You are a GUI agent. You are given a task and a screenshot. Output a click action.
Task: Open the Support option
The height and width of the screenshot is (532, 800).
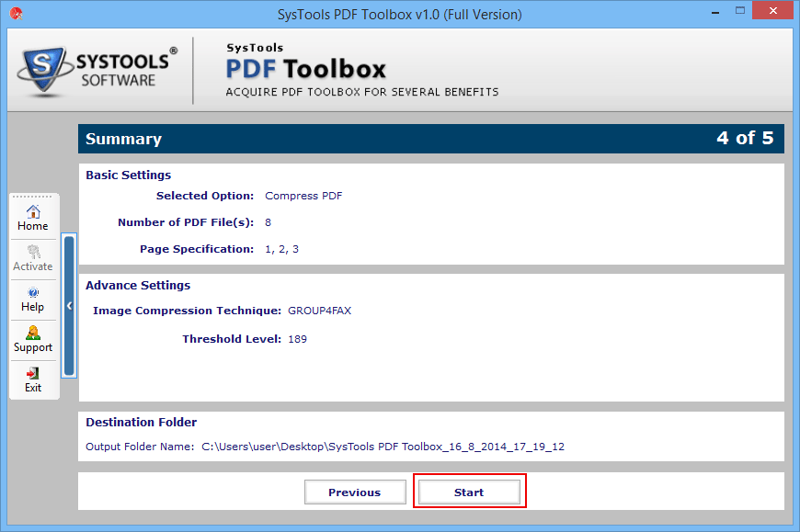pos(33,339)
